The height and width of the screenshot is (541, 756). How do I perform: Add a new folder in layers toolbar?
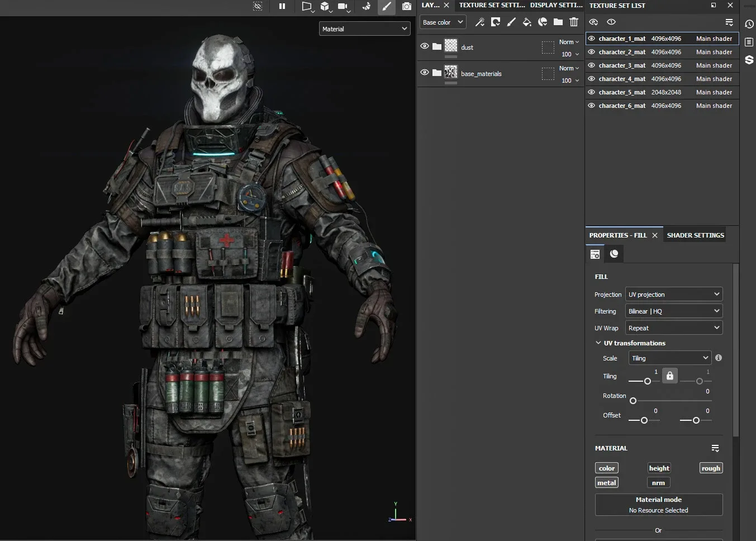pos(558,22)
